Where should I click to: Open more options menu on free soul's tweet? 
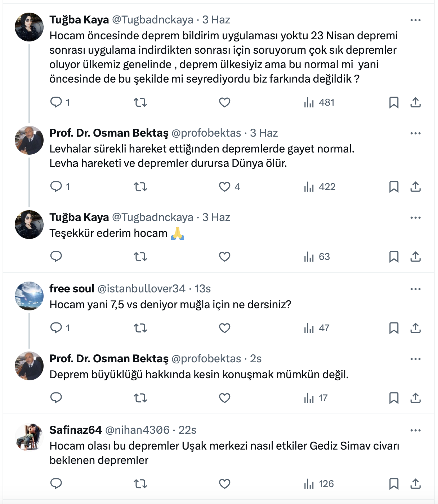click(415, 289)
